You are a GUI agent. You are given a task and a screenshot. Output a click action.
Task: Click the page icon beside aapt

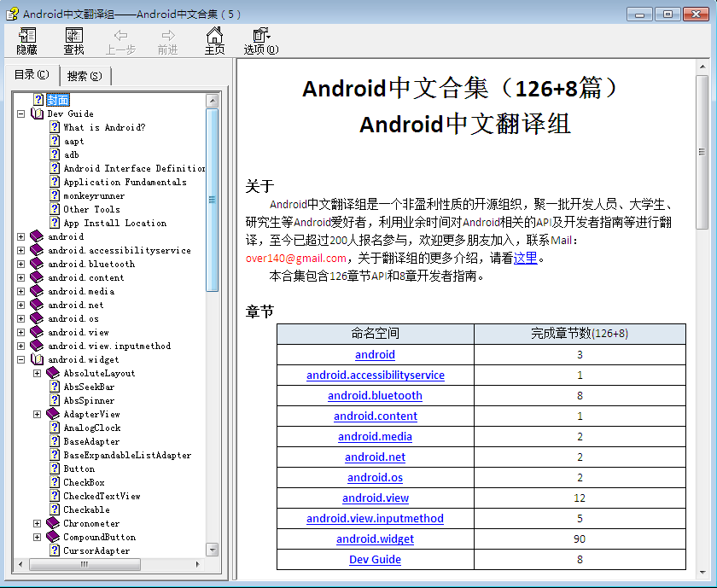[55, 141]
